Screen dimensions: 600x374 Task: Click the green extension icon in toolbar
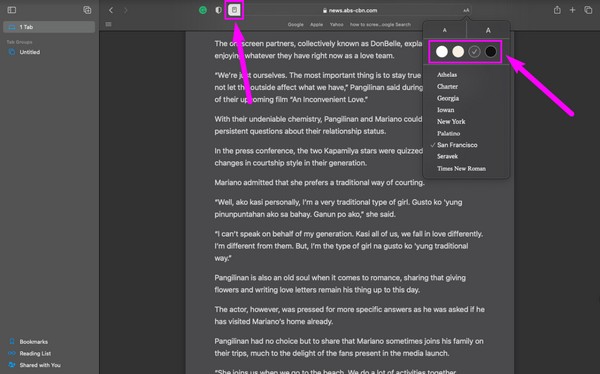pos(203,10)
